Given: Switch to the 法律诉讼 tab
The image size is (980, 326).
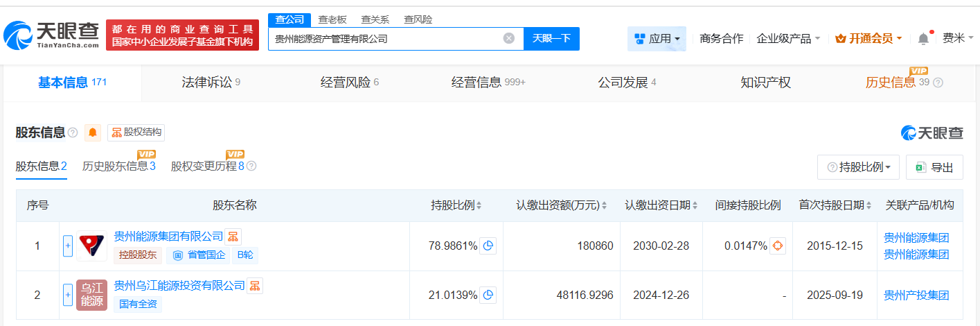Looking at the screenshot, I should [206, 83].
